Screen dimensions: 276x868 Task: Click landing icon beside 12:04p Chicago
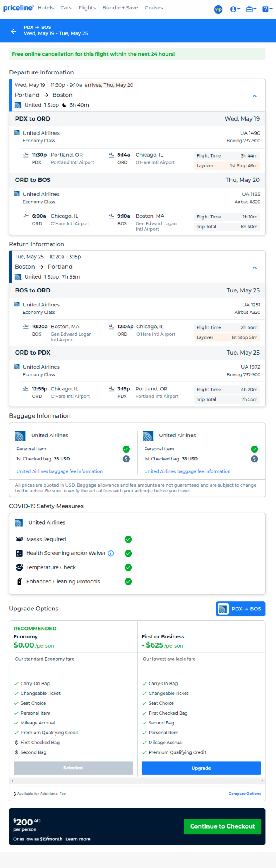click(x=111, y=327)
